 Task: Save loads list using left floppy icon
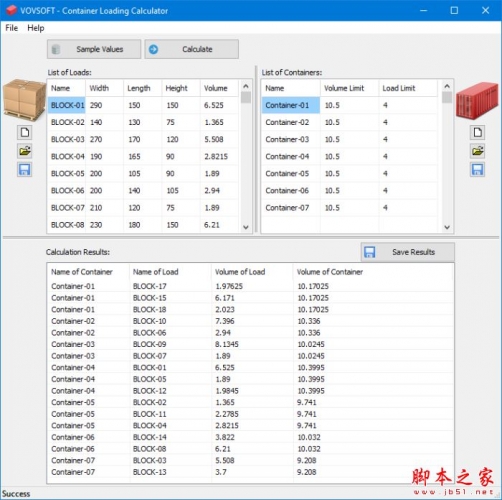25,170
